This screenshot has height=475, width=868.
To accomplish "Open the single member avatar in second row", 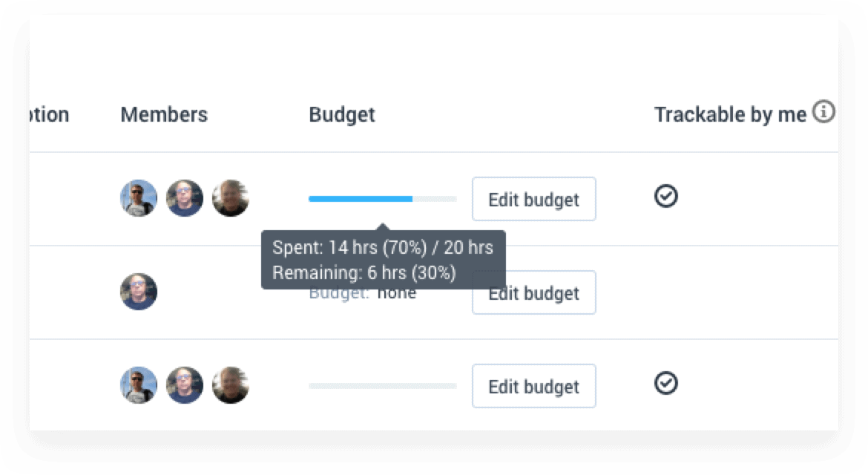I will tap(139, 291).
